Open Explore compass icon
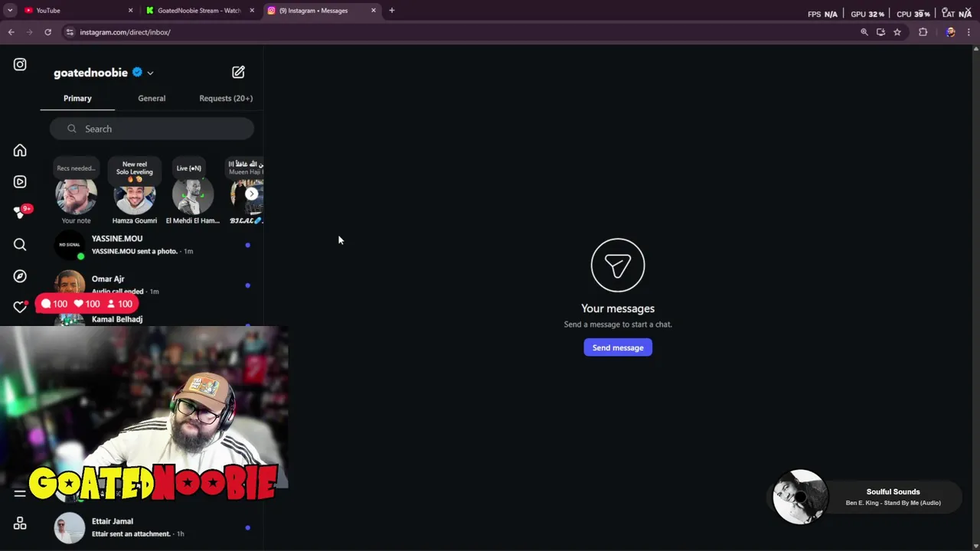This screenshot has width=980, height=551. [x=20, y=276]
